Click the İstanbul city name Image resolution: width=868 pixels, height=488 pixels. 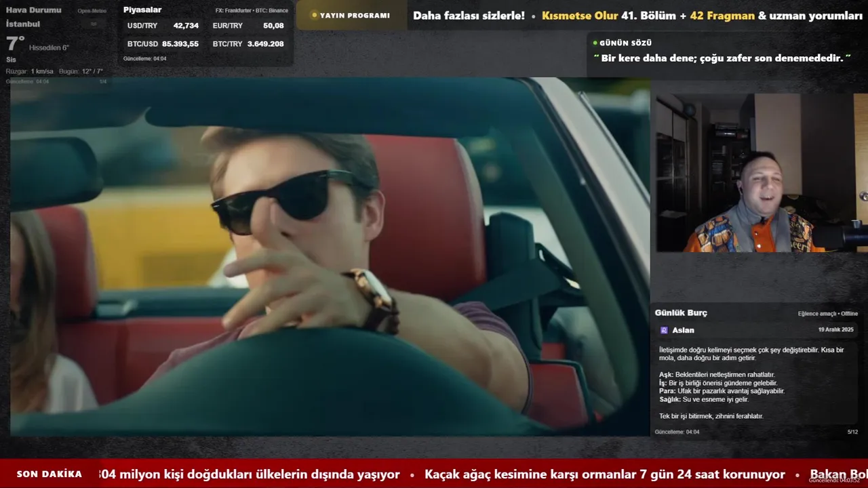(23, 24)
